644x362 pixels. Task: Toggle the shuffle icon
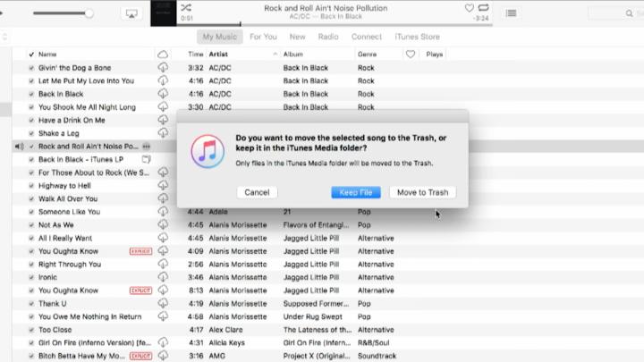coord(186,7)
